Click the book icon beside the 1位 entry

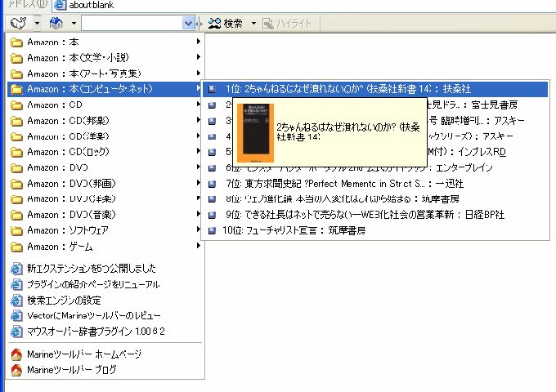point(212,89)
